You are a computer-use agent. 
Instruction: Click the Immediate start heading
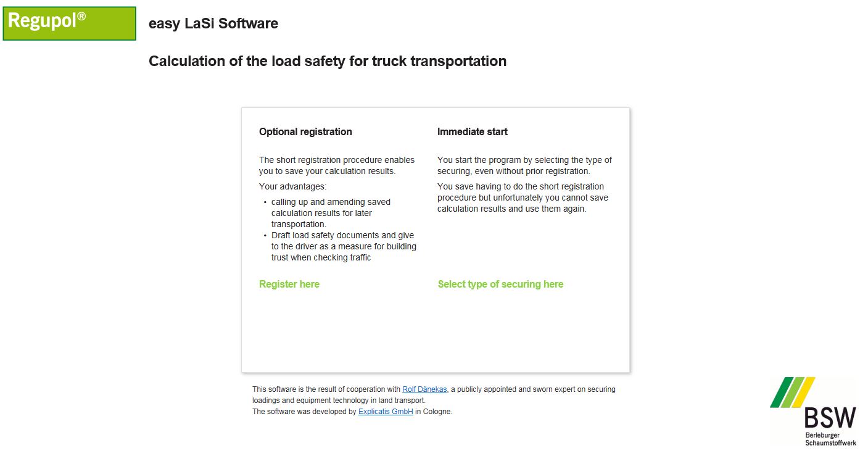(473, 131)
